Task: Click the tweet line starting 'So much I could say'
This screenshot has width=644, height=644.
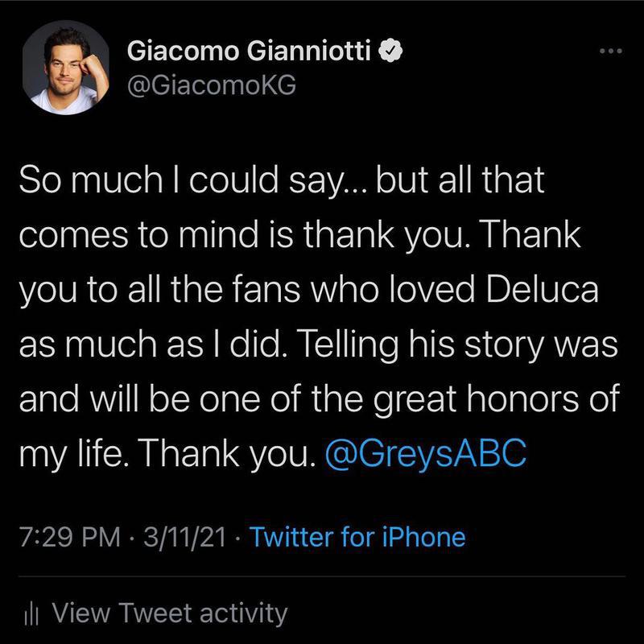Action: [282, 180]
